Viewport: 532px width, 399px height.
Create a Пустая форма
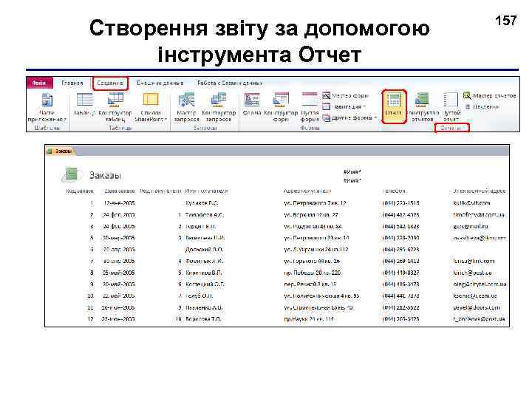click(310, 108)
